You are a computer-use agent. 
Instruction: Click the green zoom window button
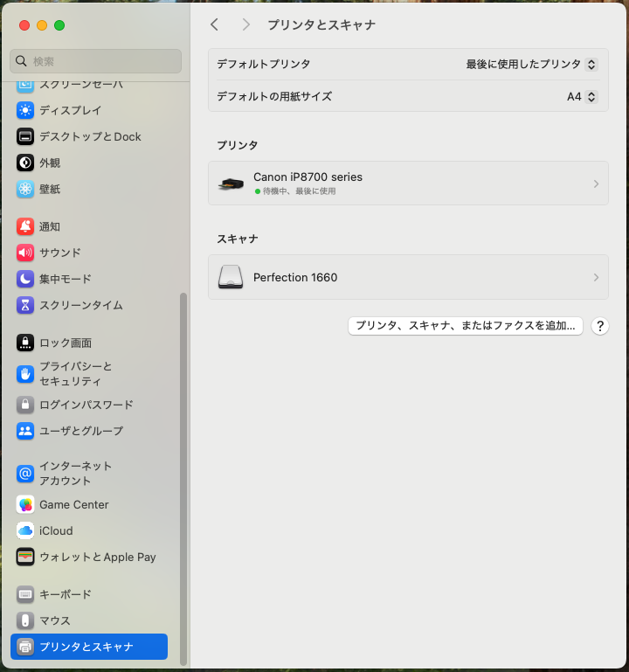[59, 25]
